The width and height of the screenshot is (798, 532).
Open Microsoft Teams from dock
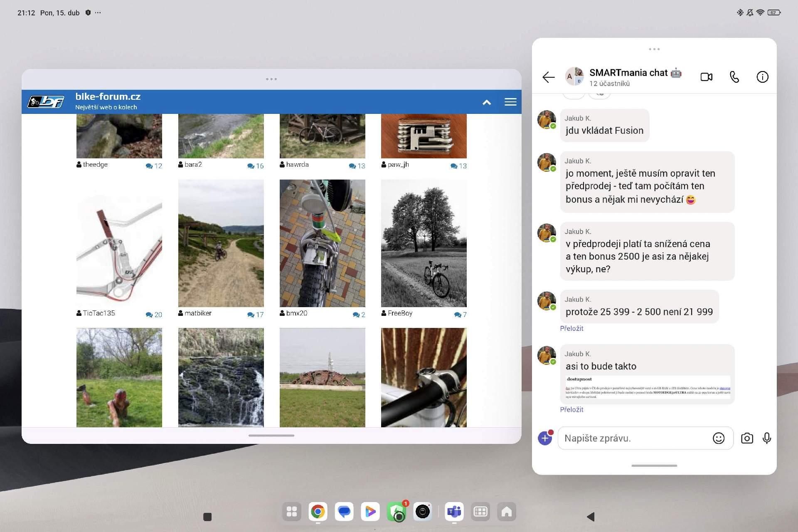point(454,512)
